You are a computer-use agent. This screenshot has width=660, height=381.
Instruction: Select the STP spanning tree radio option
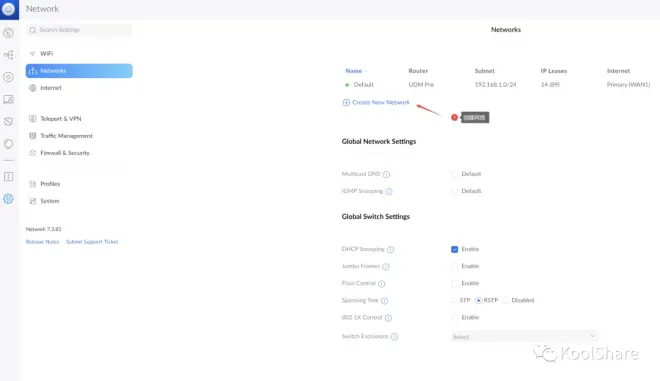tap(454, 300)
